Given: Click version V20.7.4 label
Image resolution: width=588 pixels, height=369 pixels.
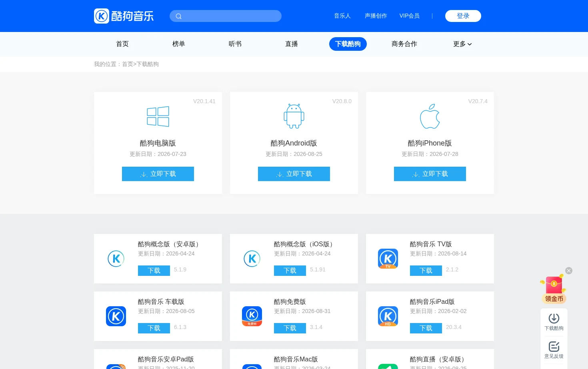Looking at the screenshot, I should pyautogui.click(x=478, y=101).
